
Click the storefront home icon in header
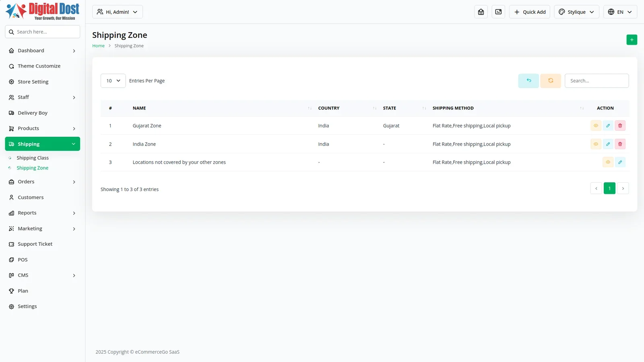point(481,12)
